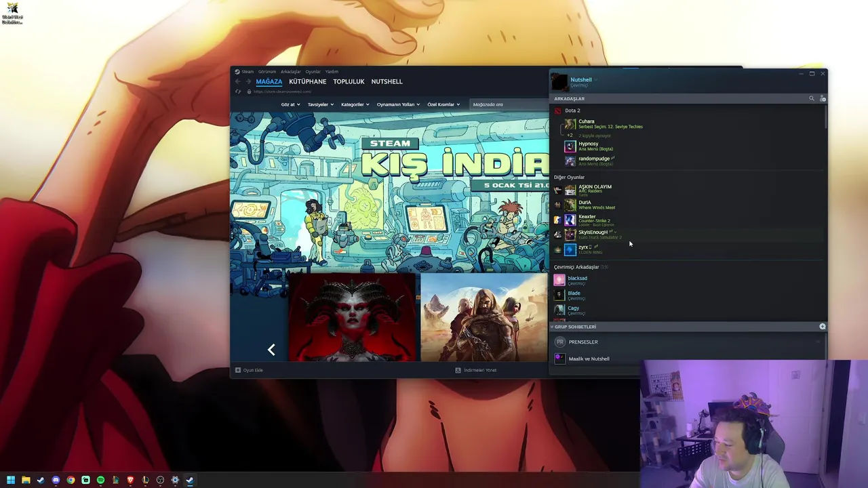Reload the store page with the refresh icon

[238, 91]
